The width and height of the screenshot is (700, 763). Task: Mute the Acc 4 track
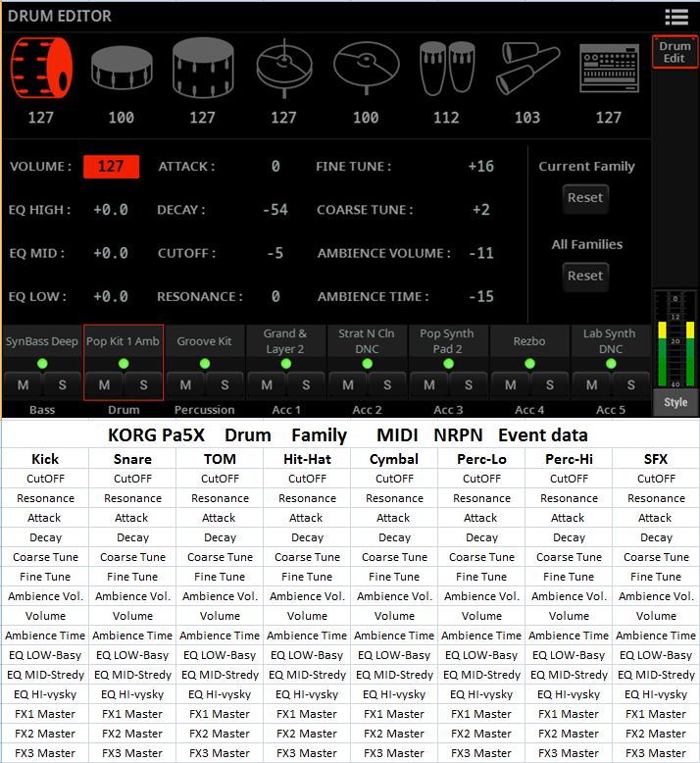click(x=510, y=385)
